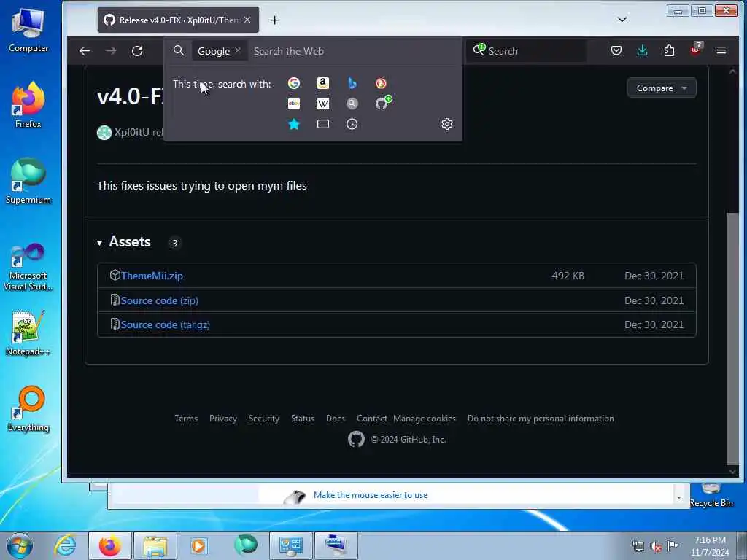The width and height of the screenshot is (747, 560).
Task: Launch the Supermium desktop shortcut
Action: pos(28,181)
